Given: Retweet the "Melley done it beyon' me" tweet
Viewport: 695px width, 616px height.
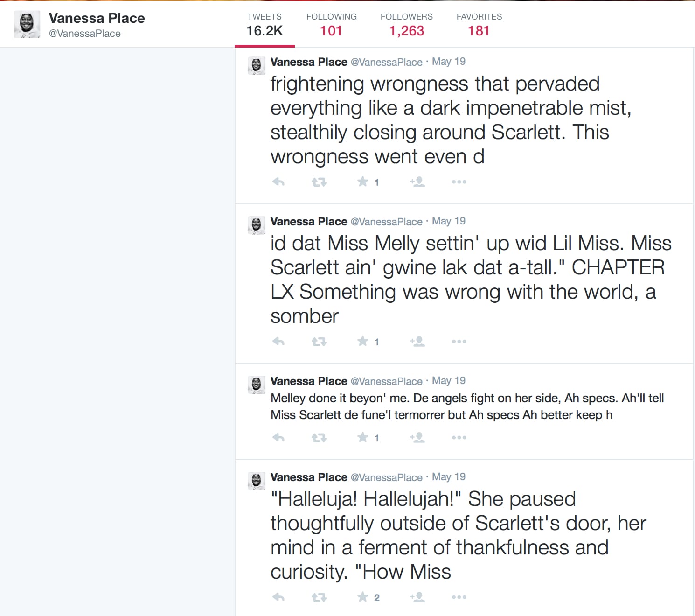Looking at the screenshot, I should pos(319,438).
